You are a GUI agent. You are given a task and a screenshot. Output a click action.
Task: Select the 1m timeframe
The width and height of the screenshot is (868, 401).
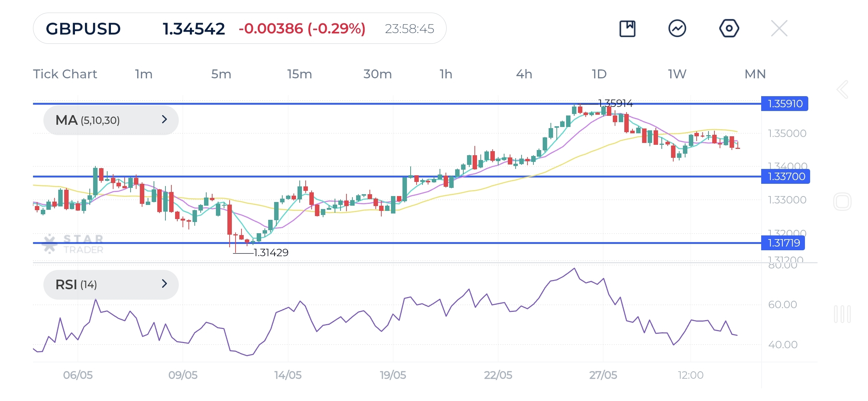144,74
